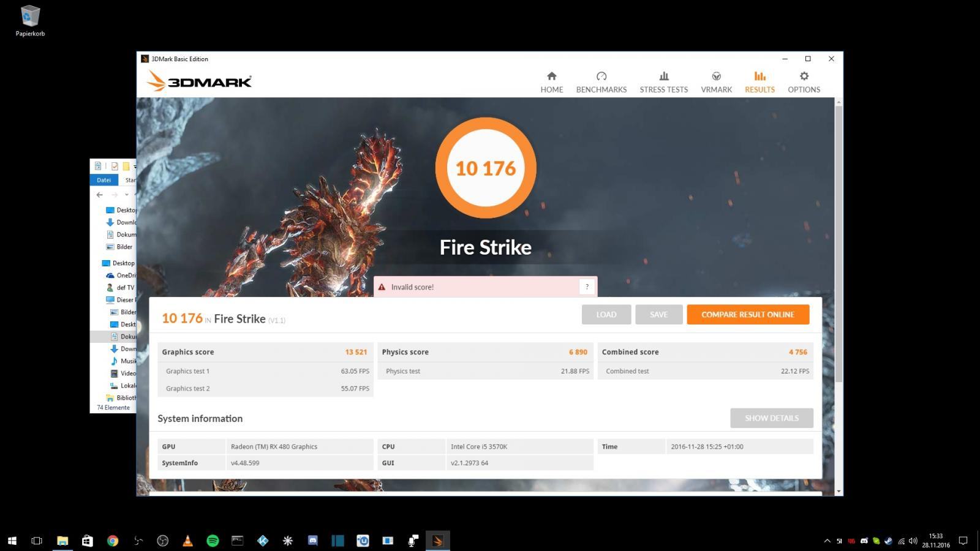Launch Google Chrome from the taskbar
980x551 pixels.
[x=112, y=541]
